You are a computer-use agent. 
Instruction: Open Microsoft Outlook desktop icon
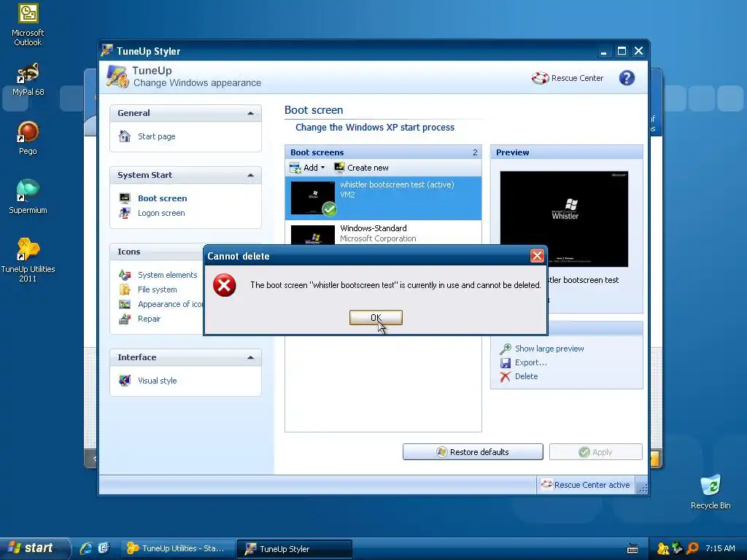click(x=28, y=25)
